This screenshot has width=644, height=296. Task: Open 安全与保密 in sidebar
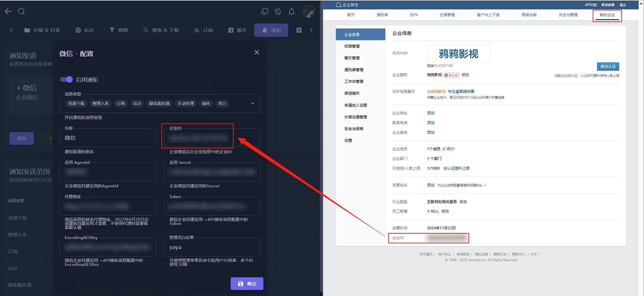pyautogui.click(x=354, y=129)
